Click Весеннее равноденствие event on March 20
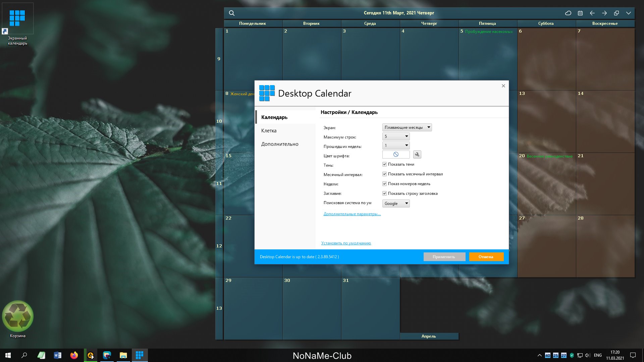Viewport: 644px width, 362px height. pyautogui.click(x=549, y=156)
